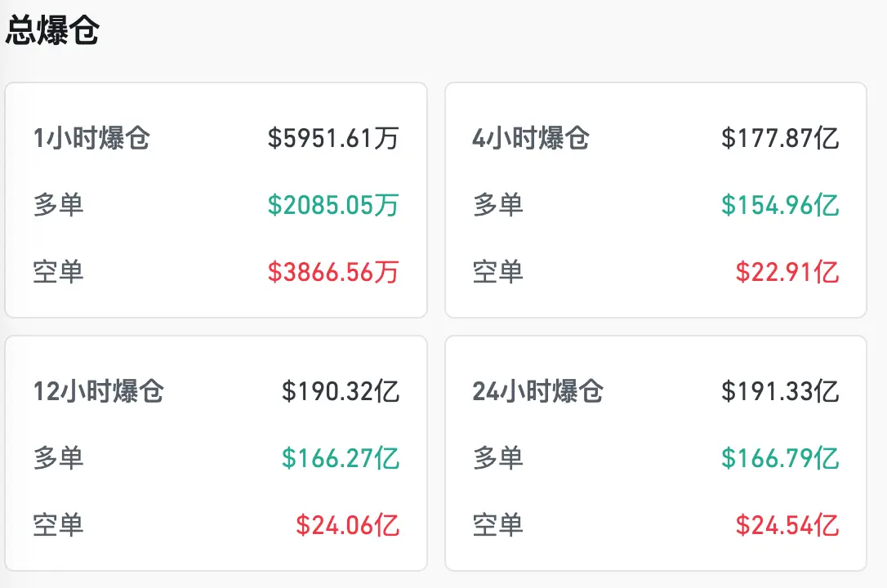
Task: Click the $191.33亿 total value
Action: (780, 392)
